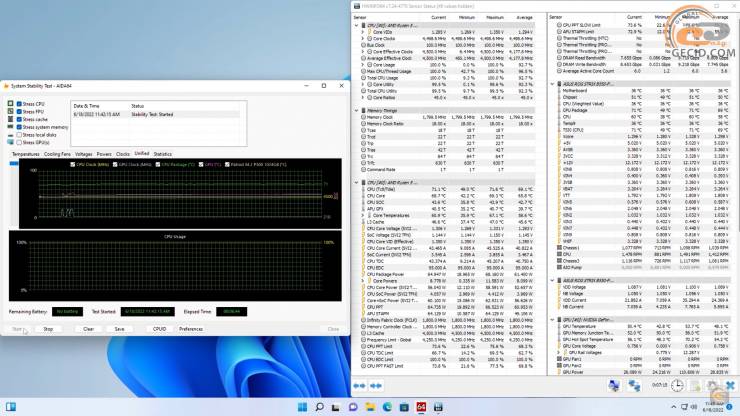Screen dimensions: 740x416
Task: Select the Stability Test Started log row
Action: click(156, 114)
